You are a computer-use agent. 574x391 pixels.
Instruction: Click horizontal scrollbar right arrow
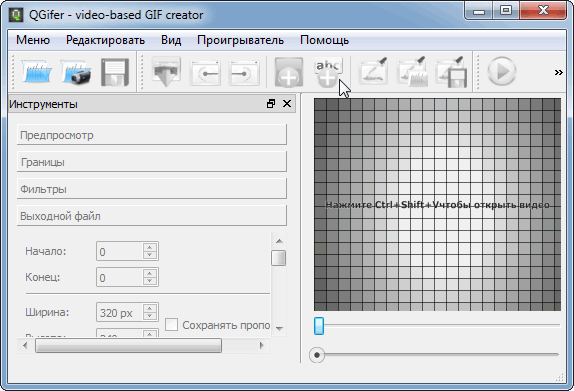click(261, 345)
